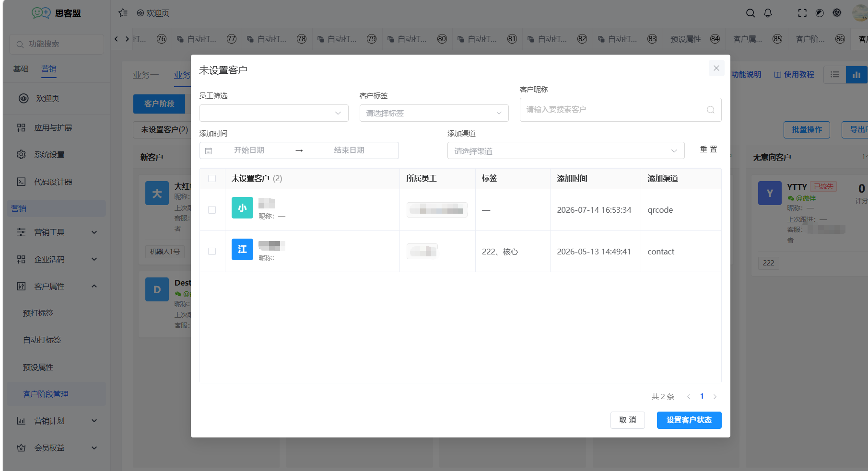Click the 江 customer avatar
Viewport: 868px width, 471px height.
(242, 250)
